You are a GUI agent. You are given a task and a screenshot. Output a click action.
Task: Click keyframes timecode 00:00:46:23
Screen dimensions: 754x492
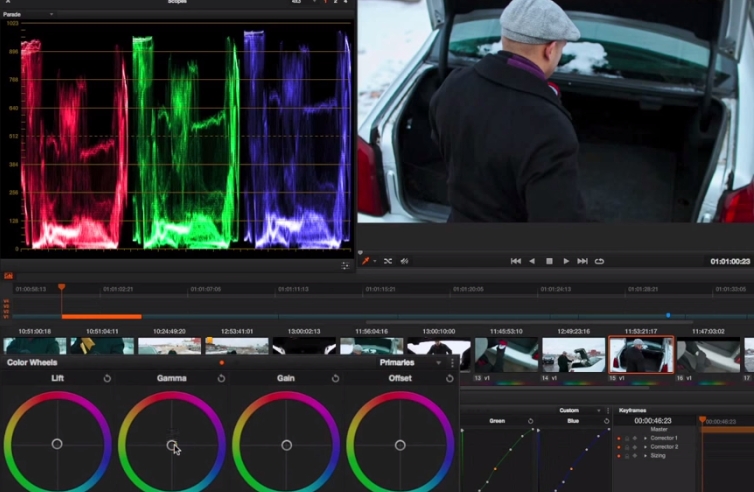653,421
